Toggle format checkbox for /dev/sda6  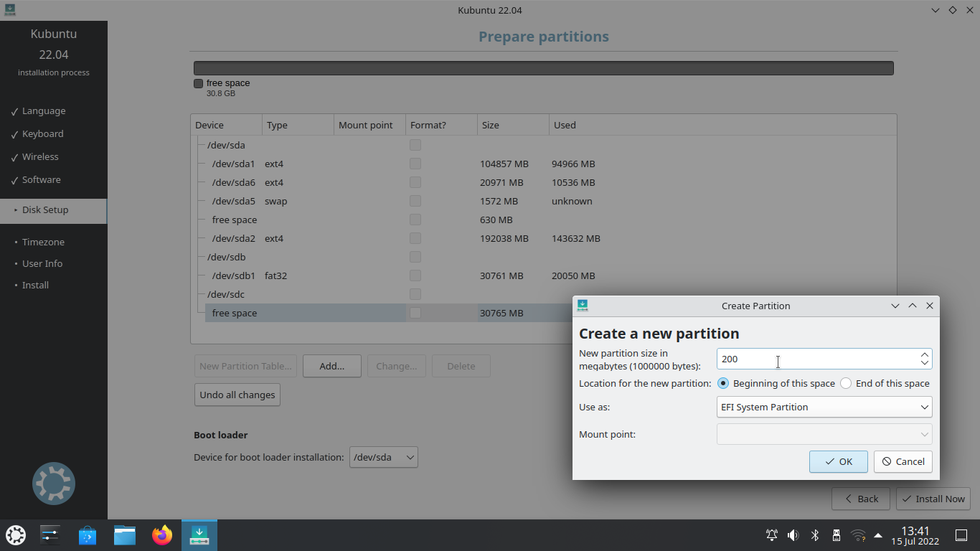coord(415,182)
